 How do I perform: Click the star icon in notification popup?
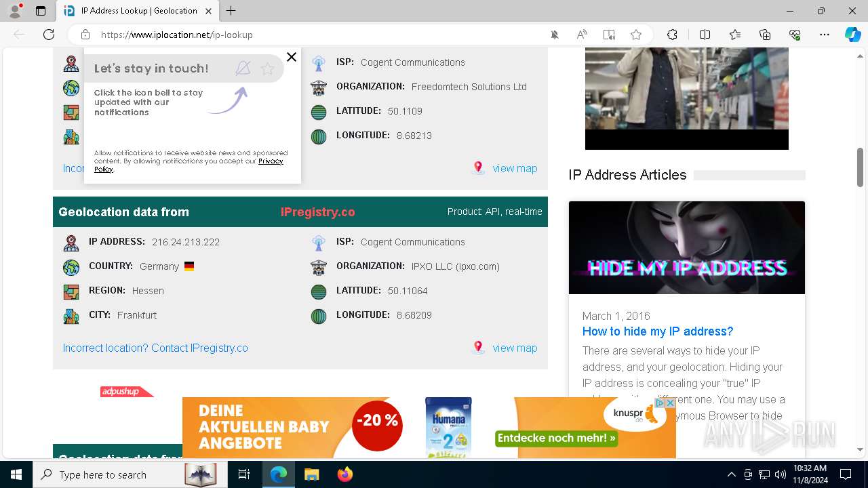267,68
